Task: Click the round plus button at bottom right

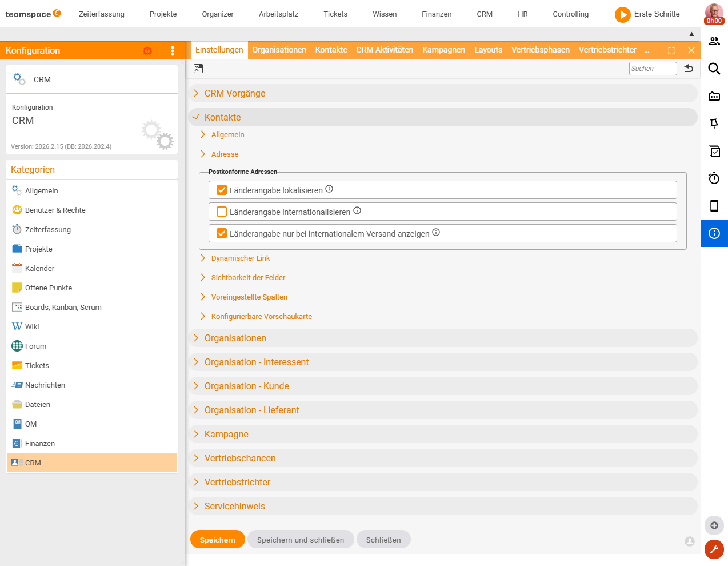Action: 714,525
